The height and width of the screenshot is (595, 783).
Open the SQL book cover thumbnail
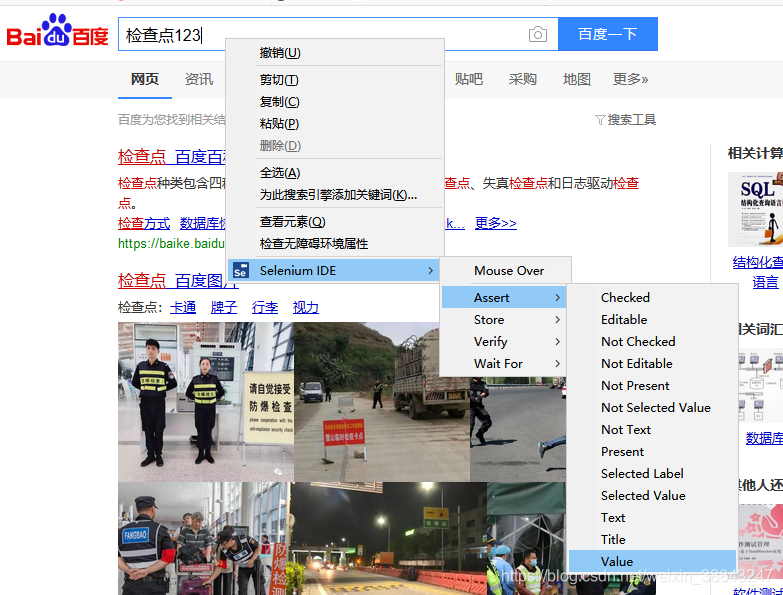click(755, 209)
